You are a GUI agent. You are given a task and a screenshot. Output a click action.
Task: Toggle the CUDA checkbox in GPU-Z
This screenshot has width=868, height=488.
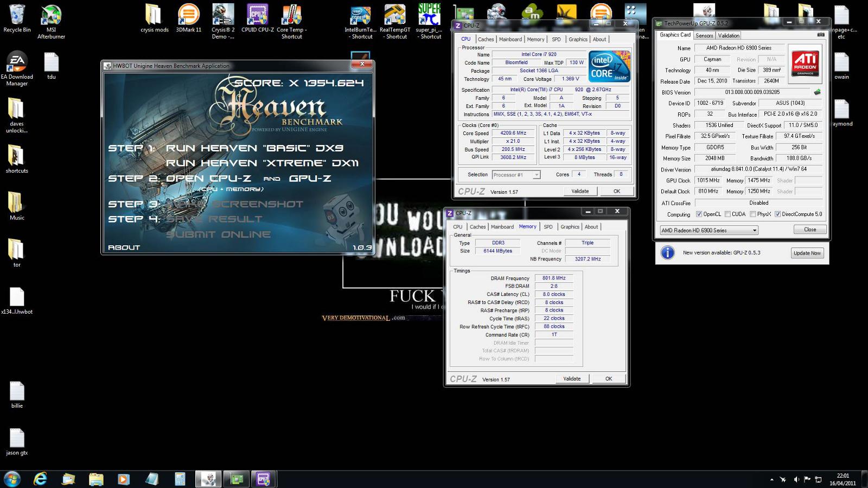coord(727,214)
